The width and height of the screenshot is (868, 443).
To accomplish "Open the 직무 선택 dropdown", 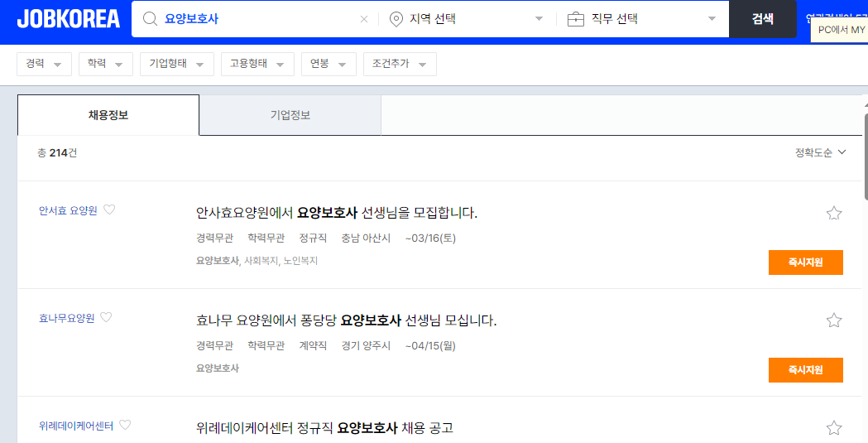I will tap(642, 19).
